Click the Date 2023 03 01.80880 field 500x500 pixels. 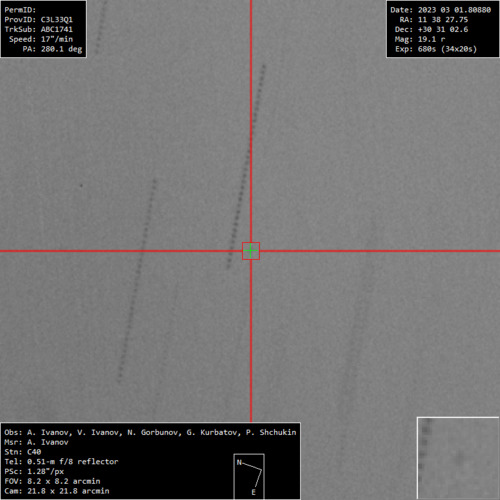(x=441, y=10)
